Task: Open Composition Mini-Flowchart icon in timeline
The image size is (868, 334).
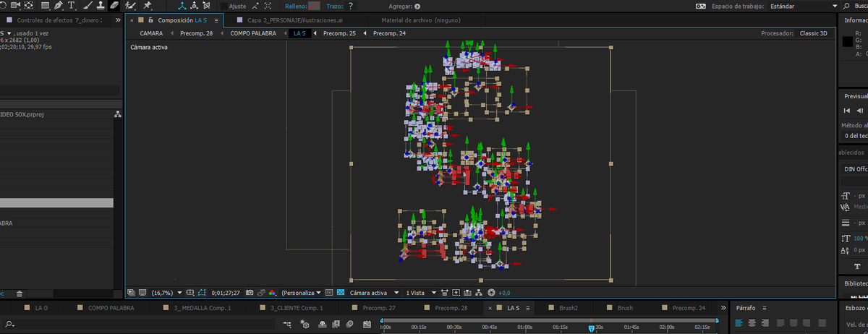Action: pyautogui.click(x=287, y=325)
